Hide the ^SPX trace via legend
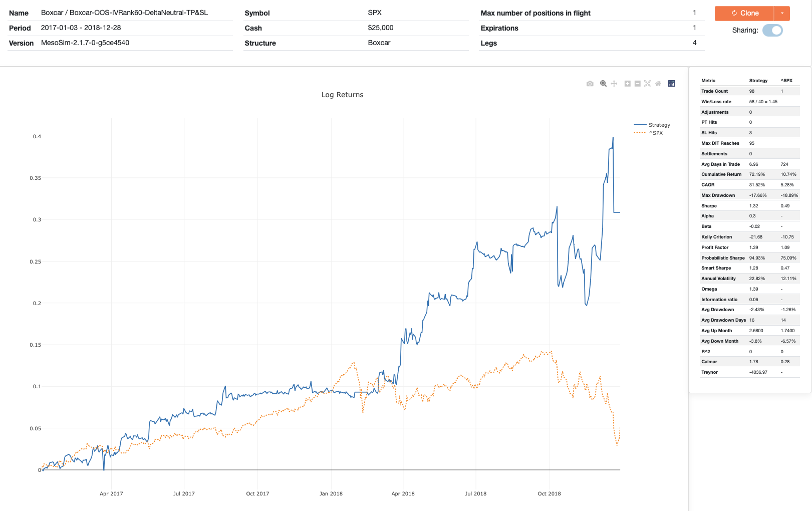This screenshot has height=511, width=812. click(655, 133)
